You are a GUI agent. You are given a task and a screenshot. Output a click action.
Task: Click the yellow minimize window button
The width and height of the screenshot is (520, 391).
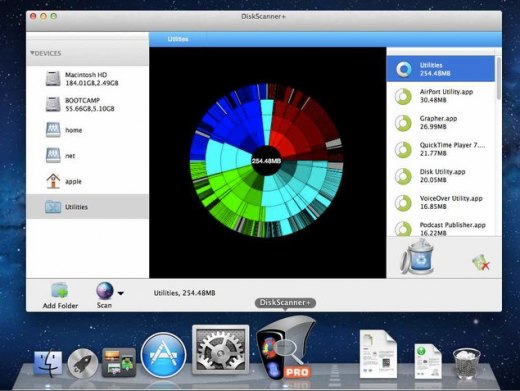[x=43, y=16]
